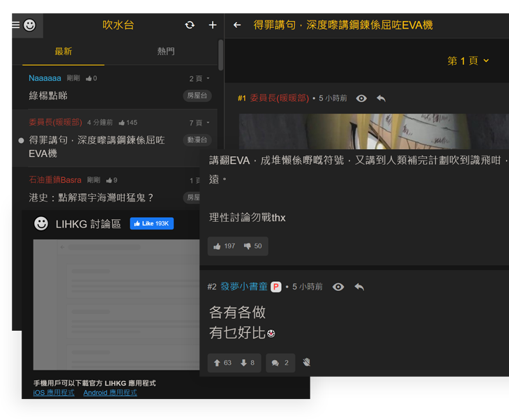Click author 發夢小書童 on post #2
The image size is (509, 420).
[244, 287]
